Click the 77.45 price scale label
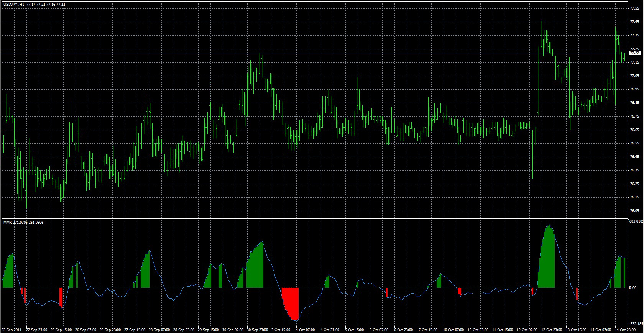This screenshot has height=333, width=644. [634, 22]
